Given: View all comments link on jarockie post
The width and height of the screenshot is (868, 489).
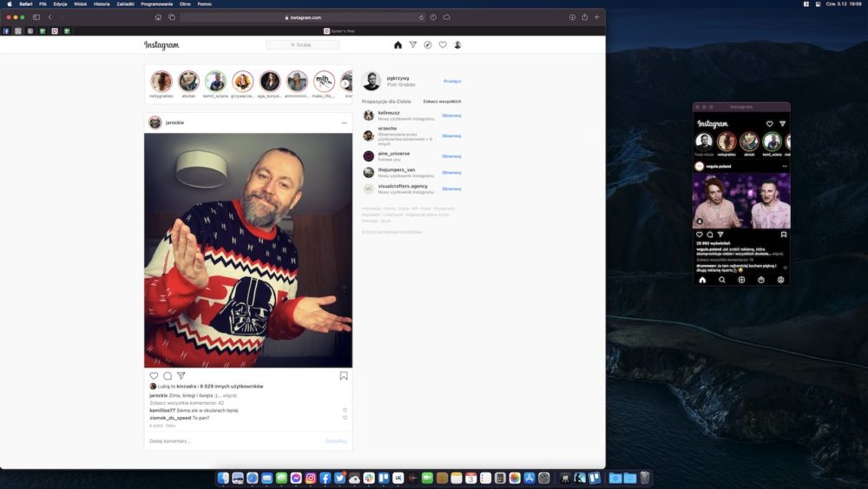Looking at the screenshot, I should point(187,403).
